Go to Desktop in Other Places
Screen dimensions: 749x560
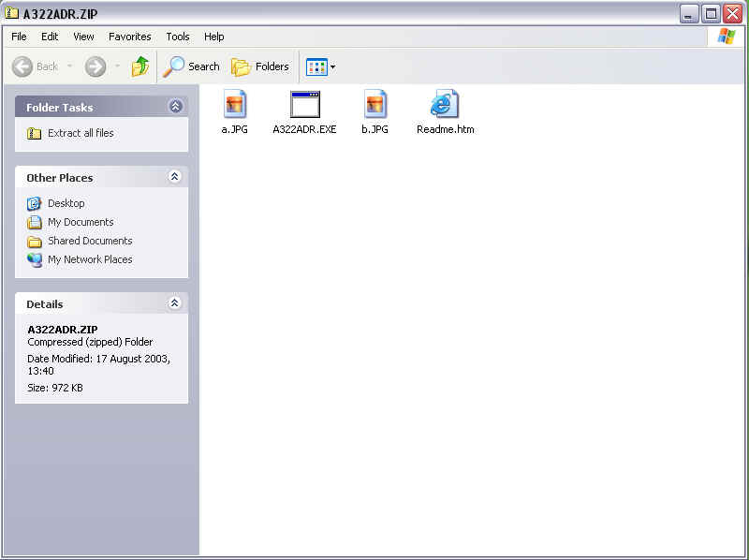pyautogui.click(x=66, y=203)
